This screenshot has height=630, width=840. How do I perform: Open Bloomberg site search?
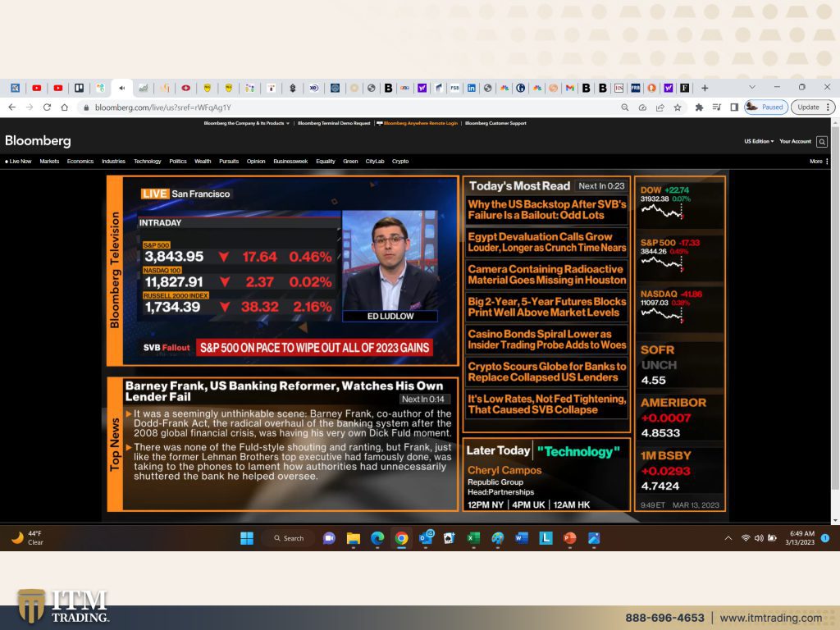click(x=822, y=141)
